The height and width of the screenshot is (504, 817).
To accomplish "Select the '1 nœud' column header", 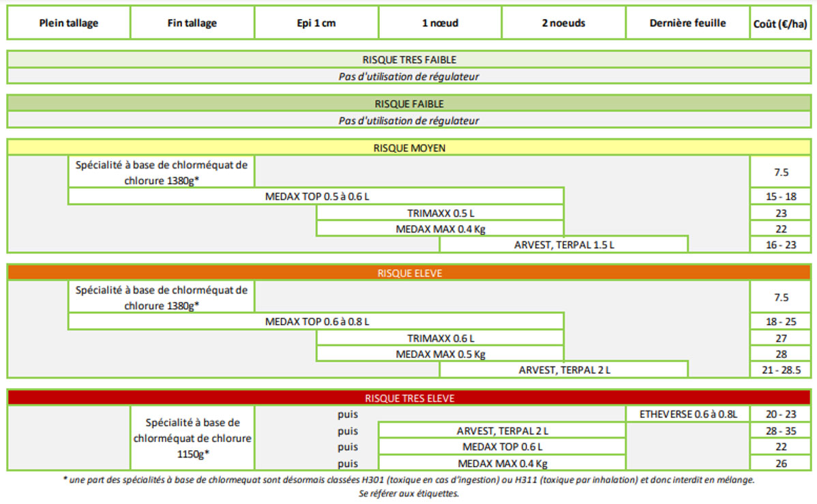I will (x=441, y=23).
